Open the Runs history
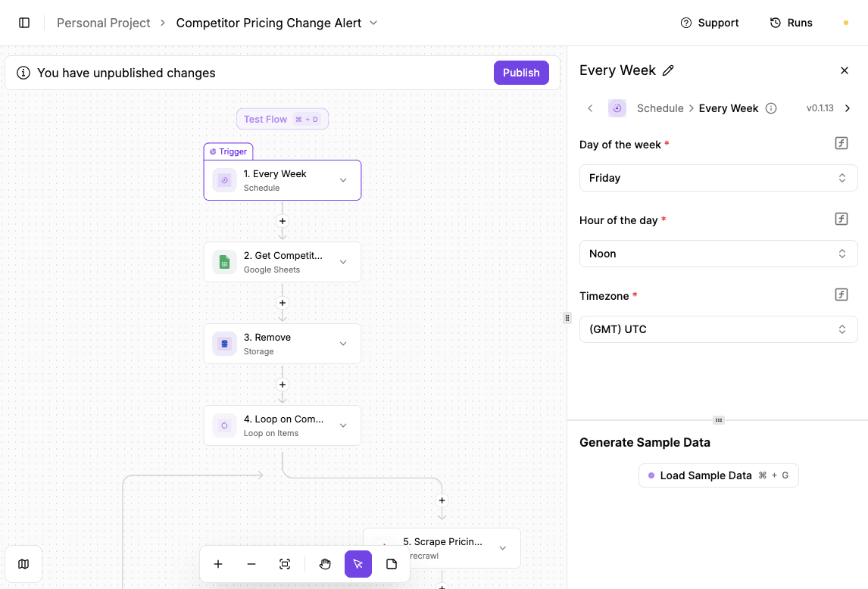This screenshot has height=589, width=868. pyautogui.click(x=791, y=23)
